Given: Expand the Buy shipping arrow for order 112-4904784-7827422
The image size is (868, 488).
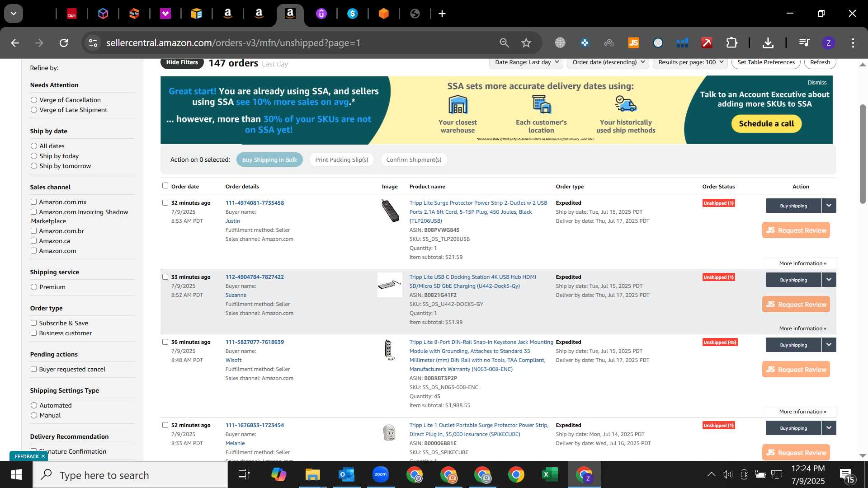Looking at the screenshot, I should [x=829, y=280].
